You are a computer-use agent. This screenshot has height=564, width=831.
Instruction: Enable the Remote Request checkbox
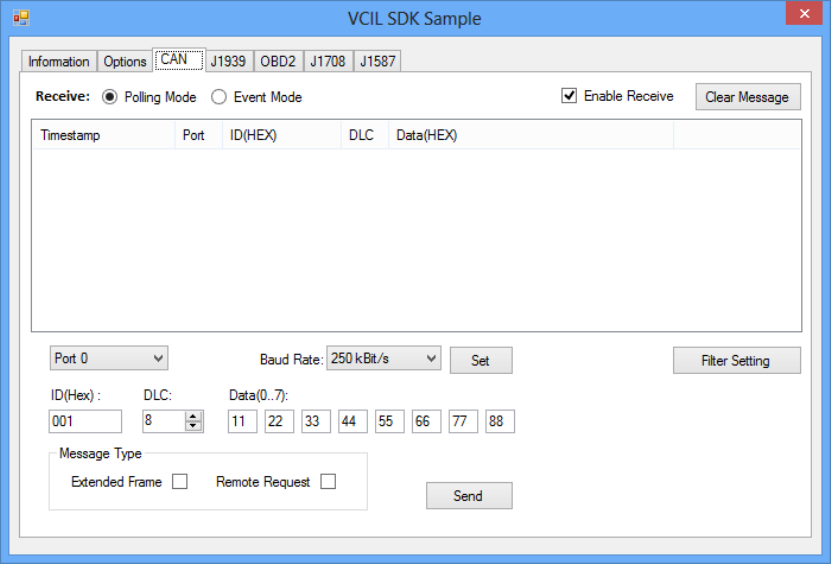pyautogui.click(x=328, y=481)
